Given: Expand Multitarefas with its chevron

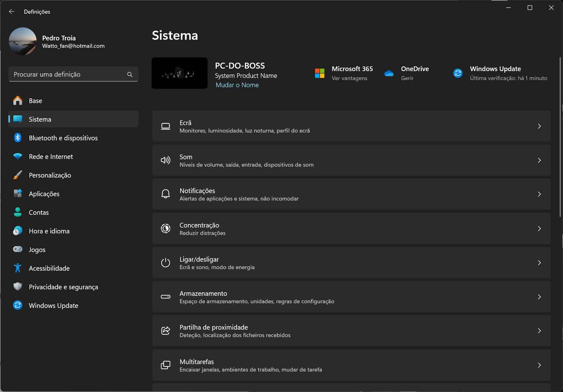Looking at the screenshot, I should [539, 365].
